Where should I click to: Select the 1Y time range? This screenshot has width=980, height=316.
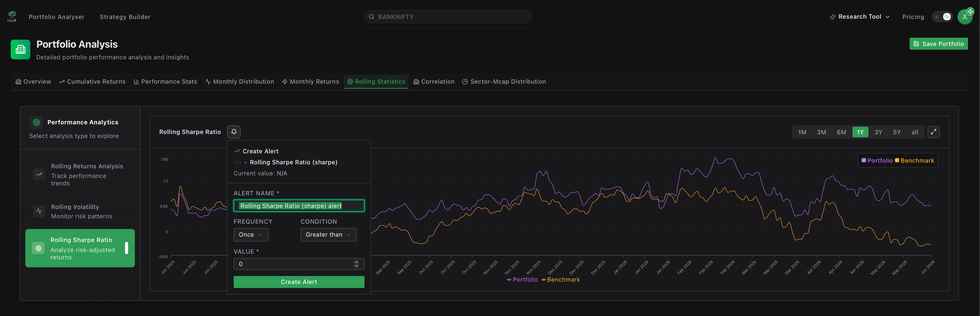point(860,132)
